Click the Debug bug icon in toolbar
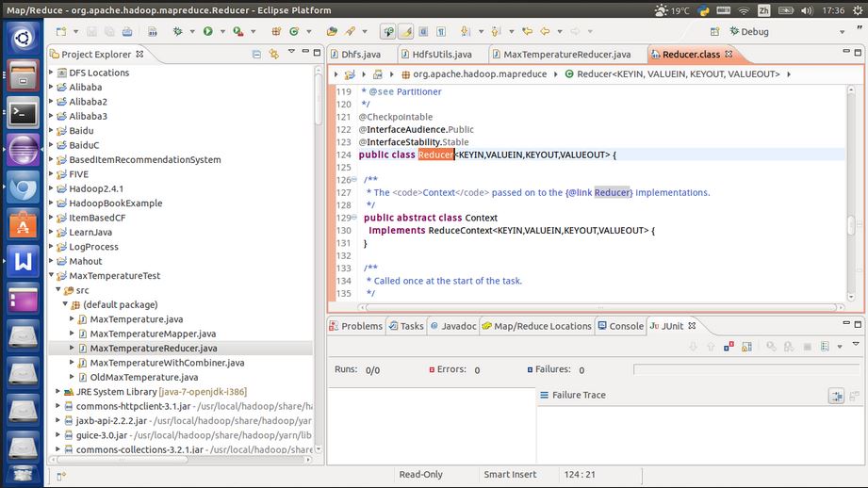Screen dimensions: 868x488 click(178, 31)
